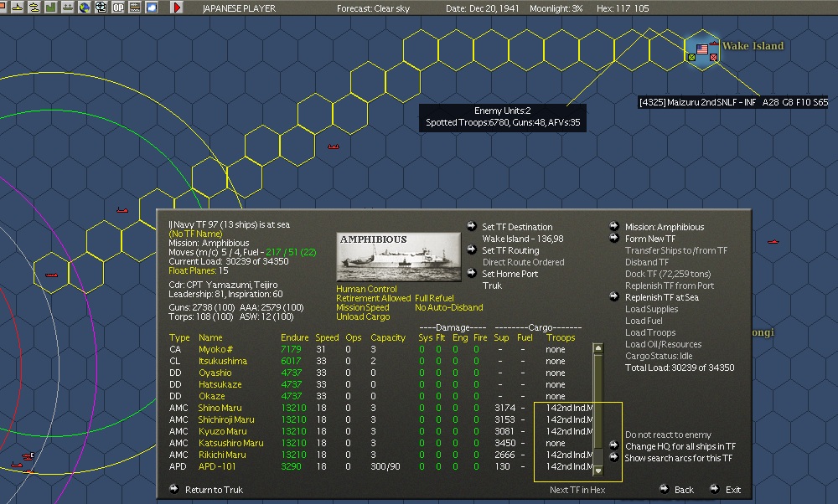Image resolution: width=838 pixels, height=504 pixels.
Task: Click the arrow beside Set TF Destination
Action: [471, 226]
